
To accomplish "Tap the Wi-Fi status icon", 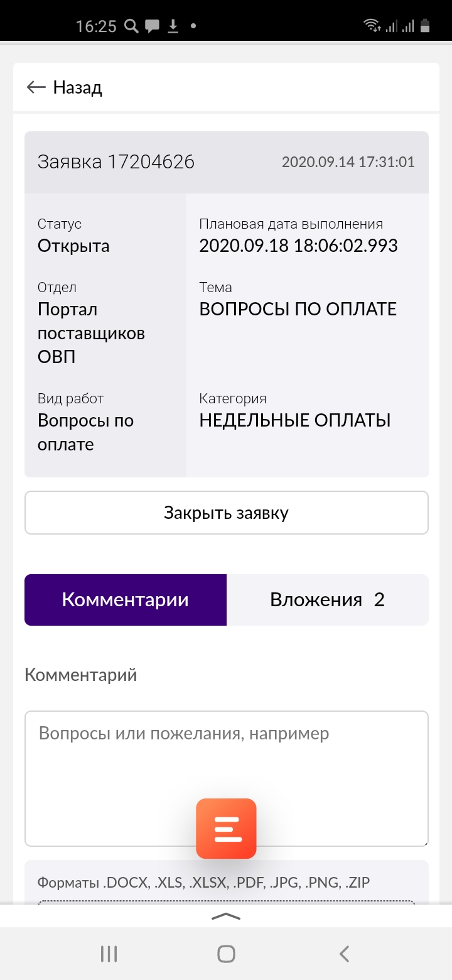I will (372, 26).
